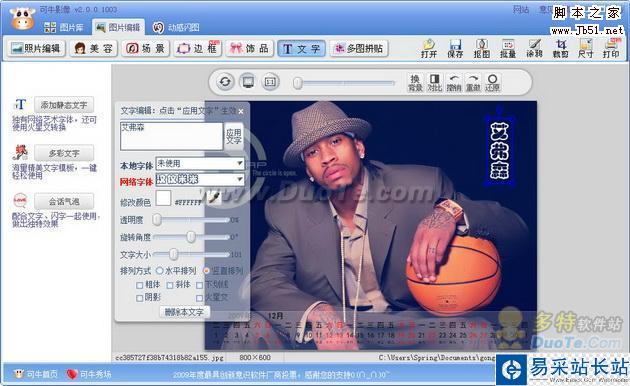Click the 添加静态文字 button

click(x=64, y=105)
